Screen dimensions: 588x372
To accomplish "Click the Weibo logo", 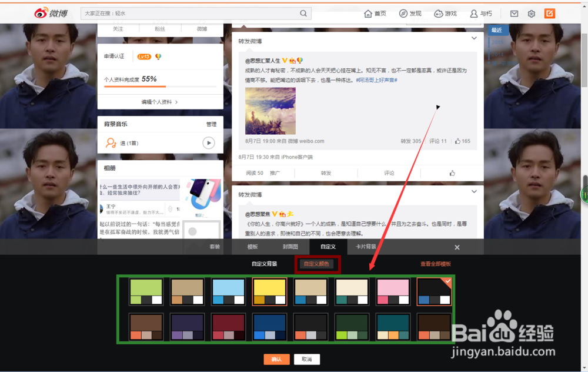I will [x=51, y=13].
